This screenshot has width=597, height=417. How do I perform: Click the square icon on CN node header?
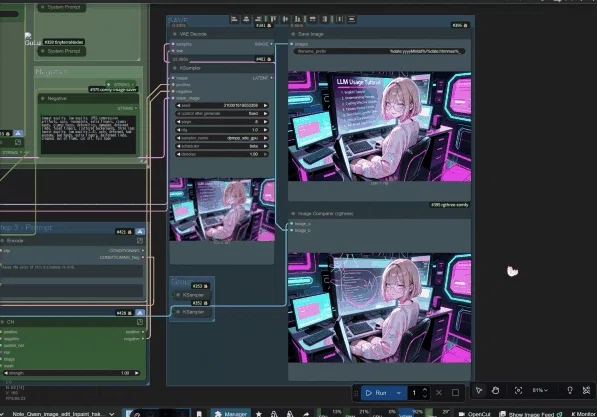pyautogui.click(x=140, y=322)
